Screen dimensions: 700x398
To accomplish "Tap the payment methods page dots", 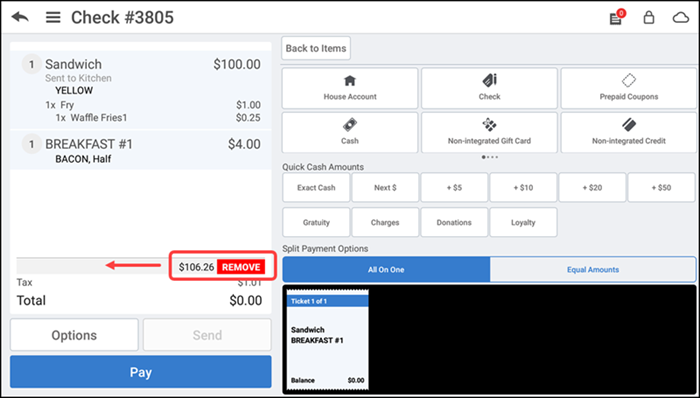I will click(x=490, y=157).
